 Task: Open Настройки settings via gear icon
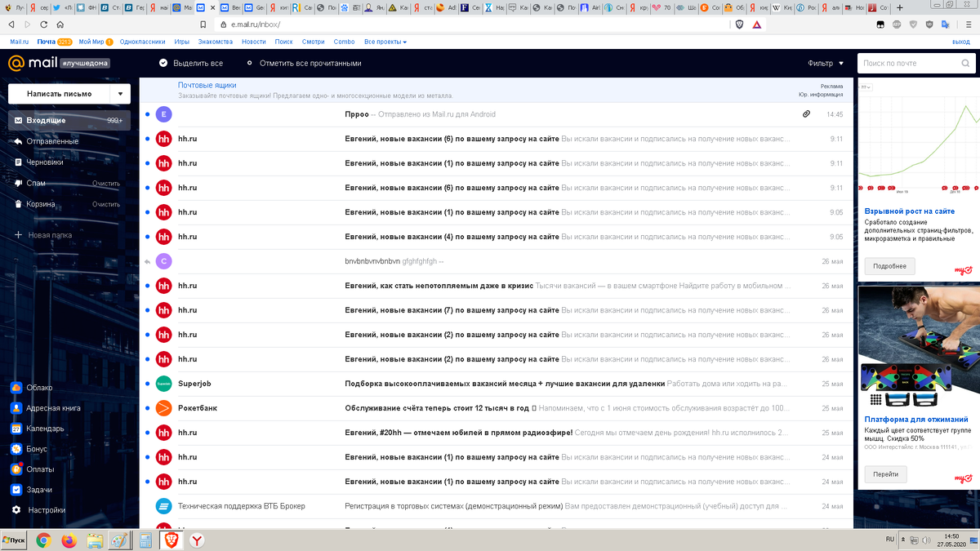tap(16, 510)
